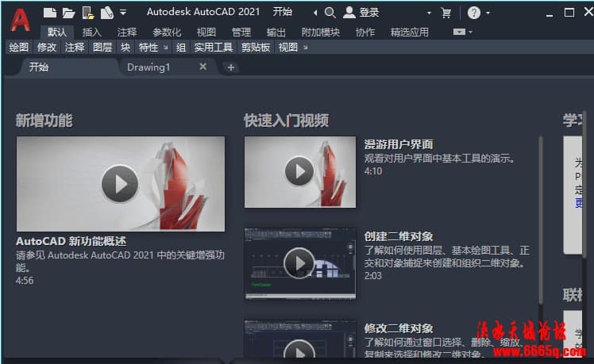The image size is (594, 364).
Task: Switch to the 协作 ribbon tab
Action: pos(365,33)
